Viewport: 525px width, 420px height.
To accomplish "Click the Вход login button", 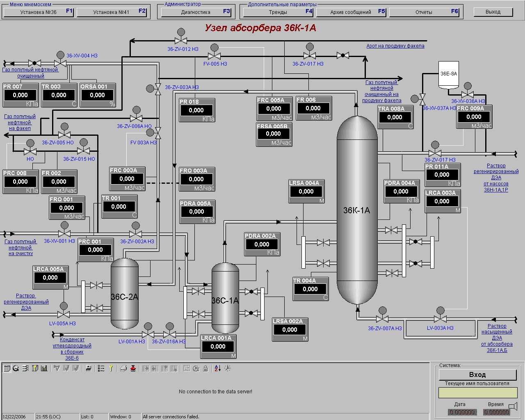I will (477, 374).
